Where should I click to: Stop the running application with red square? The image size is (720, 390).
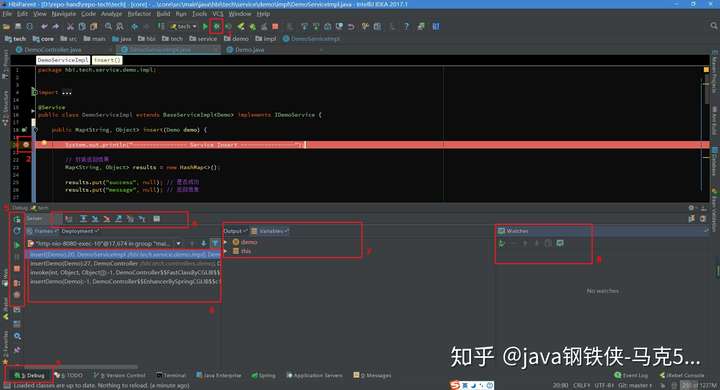point(275,27)
